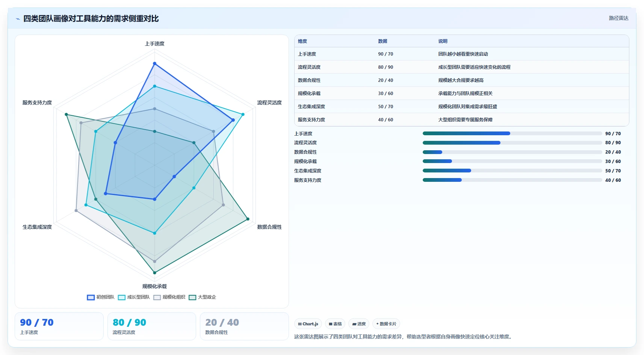The height and width of the screenshot is (355, 644).
Task: Click the 上手速度 radar axis label
Action: [154, 44]
